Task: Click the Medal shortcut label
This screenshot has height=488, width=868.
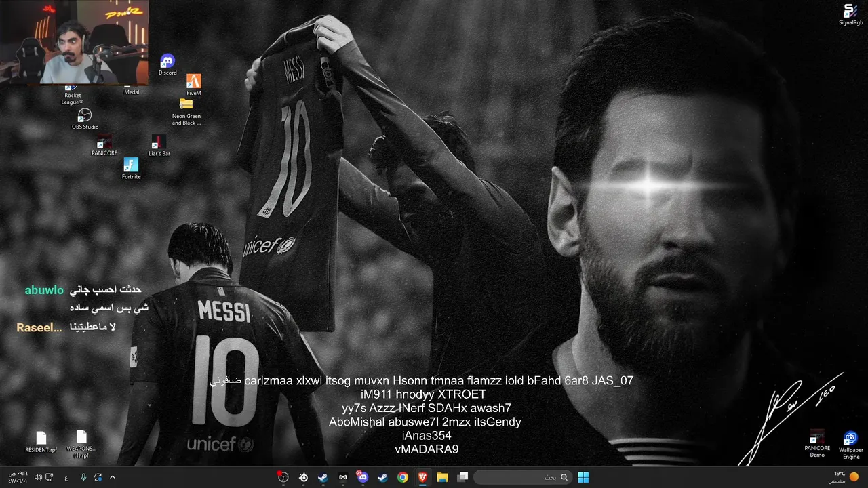Action: pyautogui.click(x=132, y=92)
